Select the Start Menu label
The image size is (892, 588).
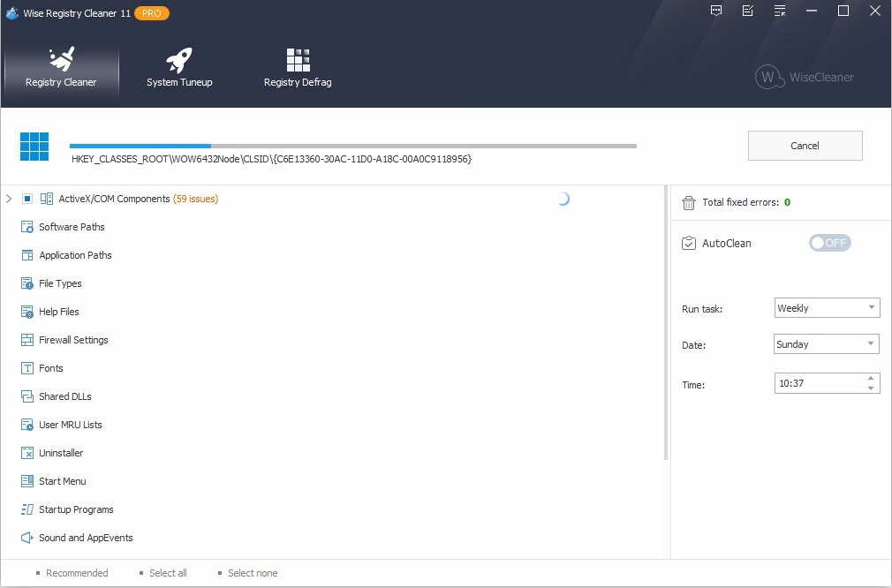pyautogui.click(x=63, y=481)
